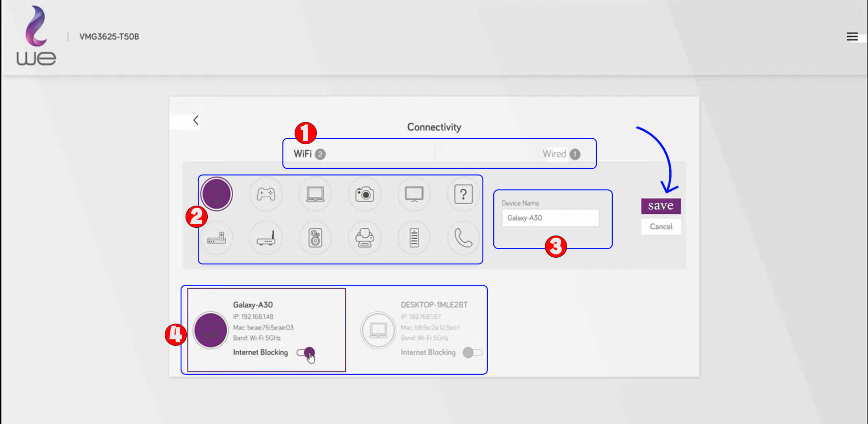Choose the unknown device question mark icon

pyautogui.click(x=463, y=194)
